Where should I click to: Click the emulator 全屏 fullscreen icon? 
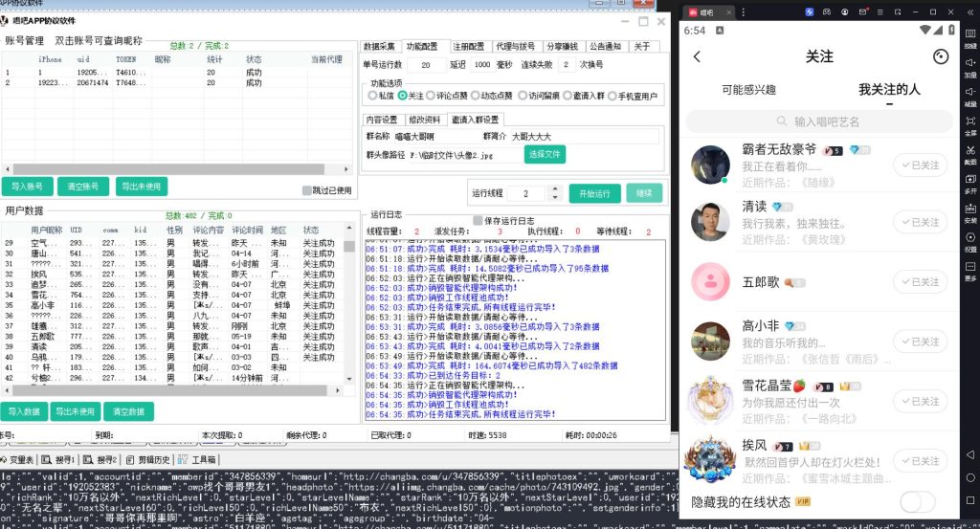969,122
